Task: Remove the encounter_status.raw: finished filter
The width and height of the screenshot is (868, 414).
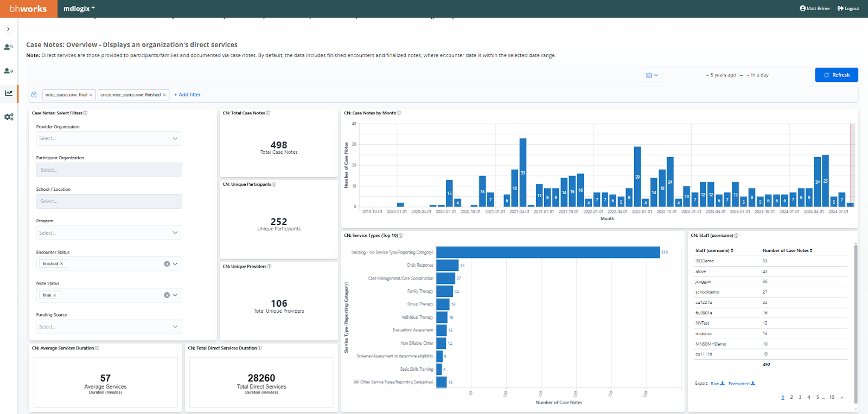Action: pos(164,95)
